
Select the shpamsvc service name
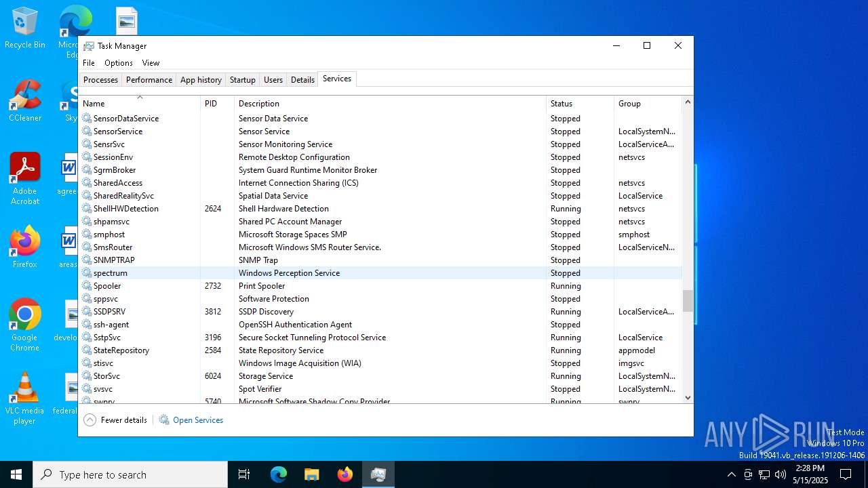[111, 221]
